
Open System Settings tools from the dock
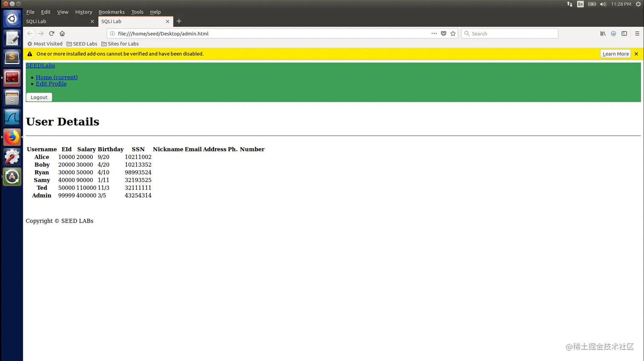point(12,157)
